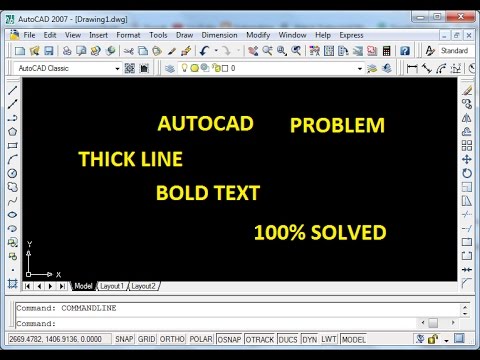The height and width of the screenshot is (360, 480).
Task: Click the Erase tool in Modify toolbar
Action: 467,90
